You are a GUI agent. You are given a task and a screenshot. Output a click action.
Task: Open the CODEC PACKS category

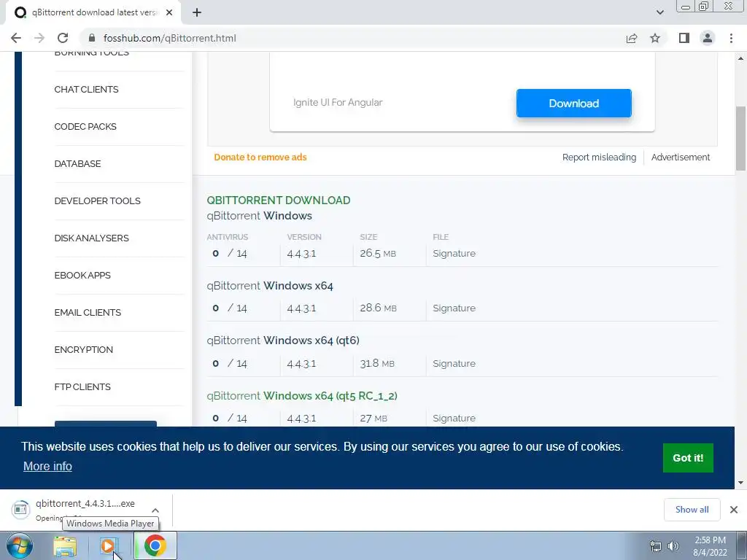(85, 127)
